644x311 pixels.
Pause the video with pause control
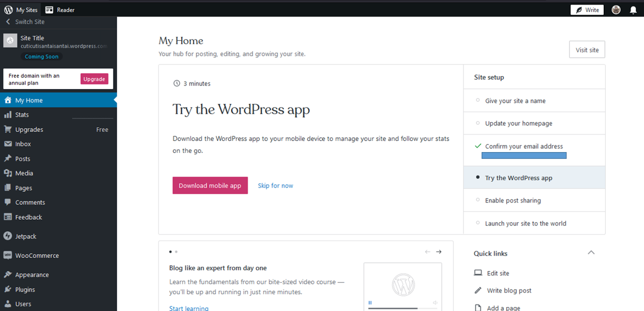pos(370,303)
